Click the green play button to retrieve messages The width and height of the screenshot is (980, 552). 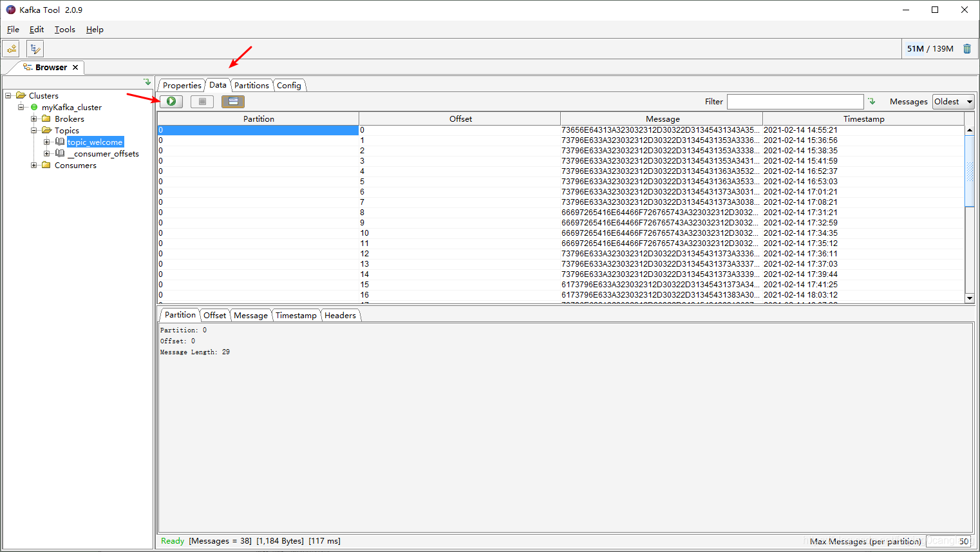pyautogui.click(x=170, y=101)
